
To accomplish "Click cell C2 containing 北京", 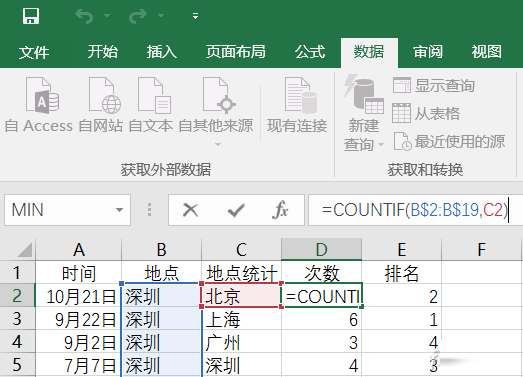I will click(241, 296).
